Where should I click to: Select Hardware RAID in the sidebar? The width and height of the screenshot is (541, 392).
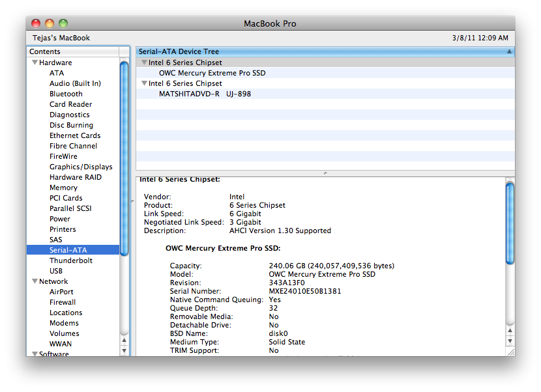pos(75,177)
